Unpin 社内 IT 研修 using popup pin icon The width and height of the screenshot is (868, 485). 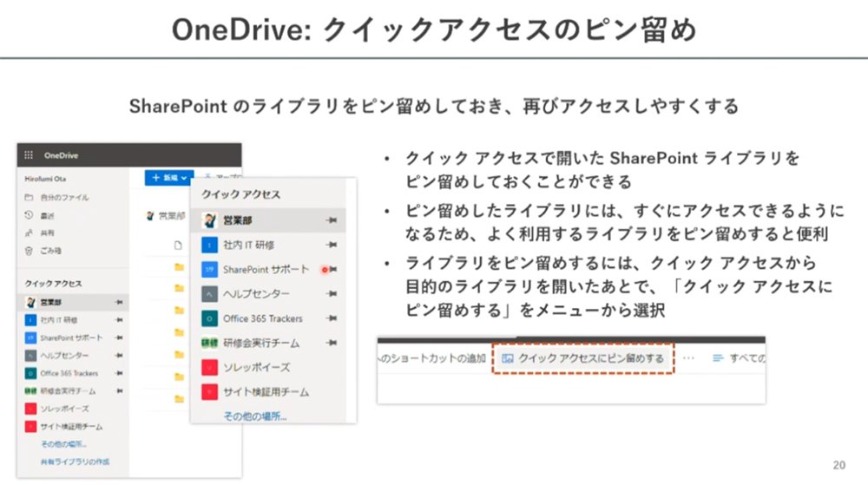coord(332,245)
